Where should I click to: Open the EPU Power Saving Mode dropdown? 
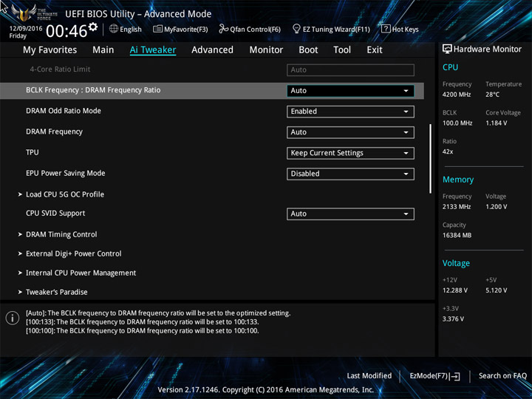350,174
